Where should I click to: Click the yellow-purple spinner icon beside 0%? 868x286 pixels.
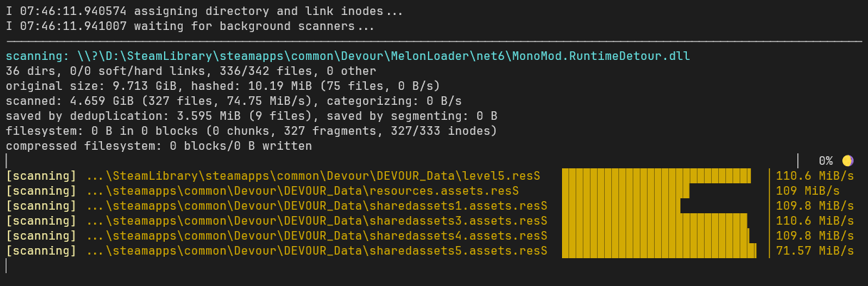pyautogui.click(x=847, y=160)
